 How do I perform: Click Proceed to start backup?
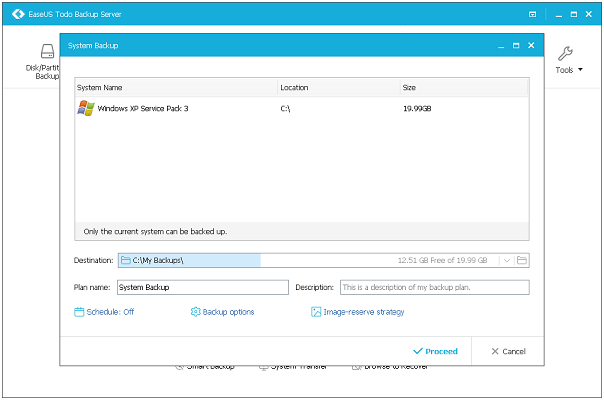[435, 351]
